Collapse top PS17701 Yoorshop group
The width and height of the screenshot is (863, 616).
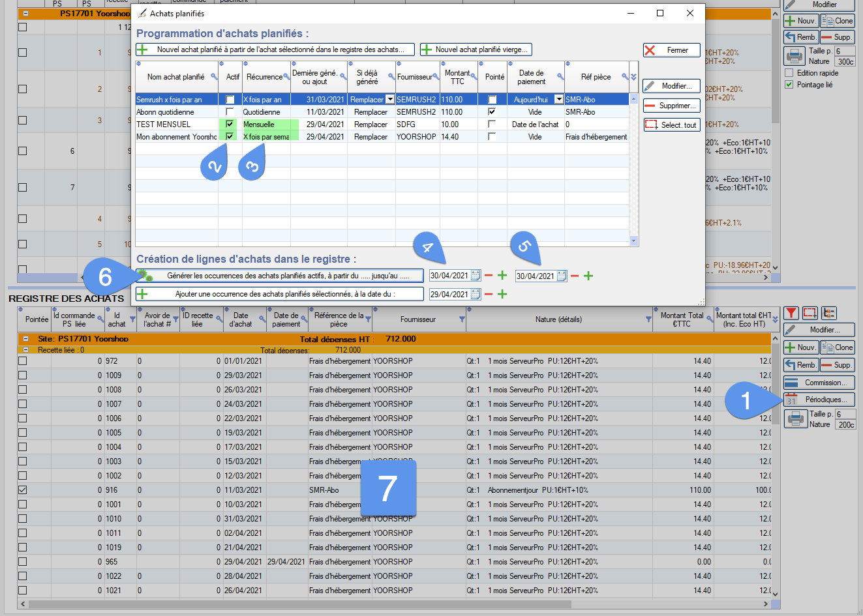(26, 13)
